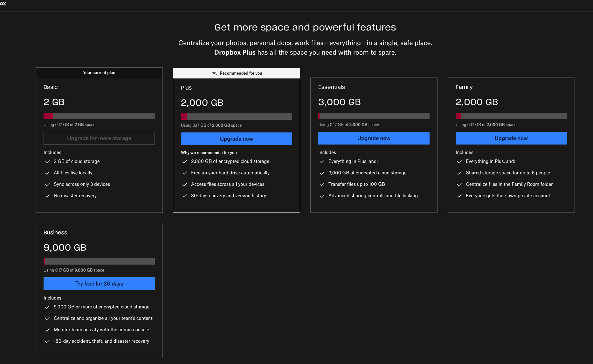This screenshot has height=364, width=593.
Task: Click Monitor team activity with the admin console text
Action: point(101,330)
